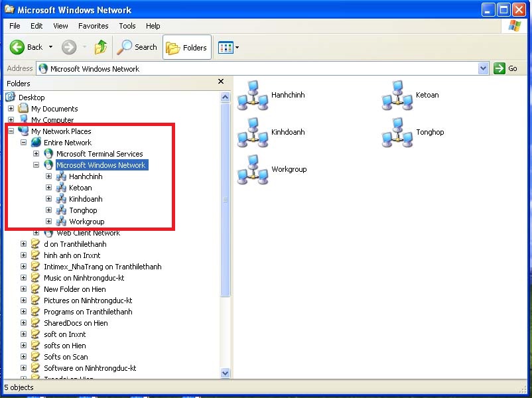Open the Address bar dropdown list
Screen dimensions: 532x398
click(x=482, y=68)
